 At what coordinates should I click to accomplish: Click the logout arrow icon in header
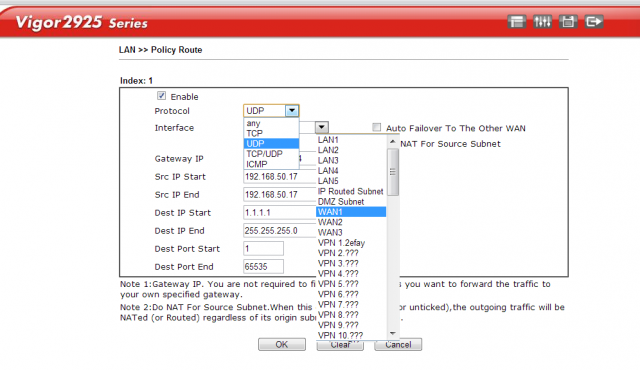coord(593,22)
